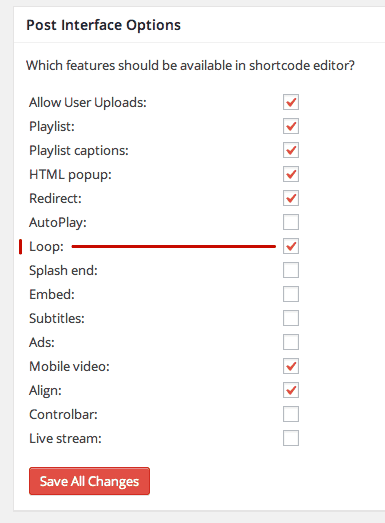Image resolution: width=385 pixels, height=523 pixels.
Task: Uncheck the Allow User Uploads checkbox
Action: [x=291, y=102]
